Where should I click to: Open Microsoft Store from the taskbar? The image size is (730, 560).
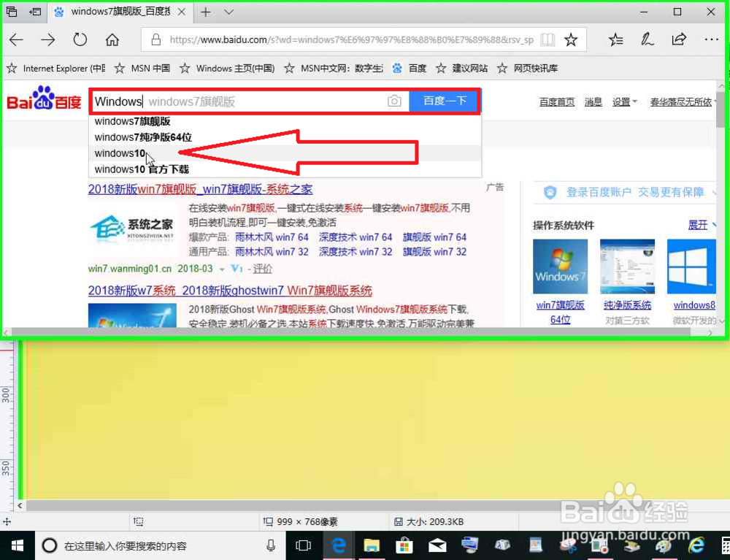pyautogui.click(x=404, y=545)
